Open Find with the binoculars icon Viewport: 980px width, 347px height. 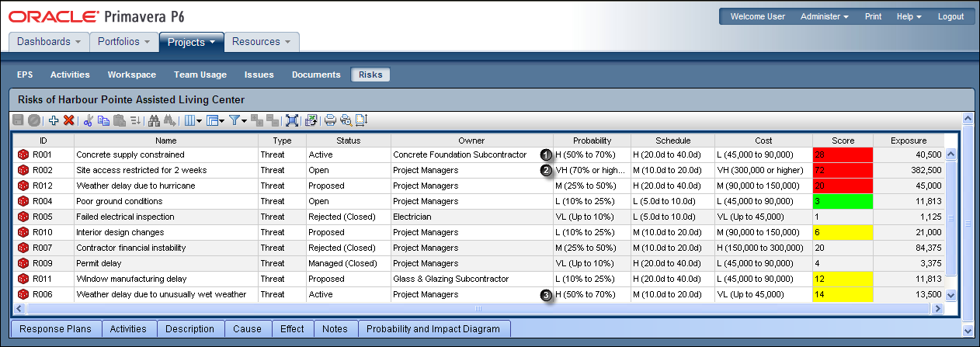tap(154, 120)
